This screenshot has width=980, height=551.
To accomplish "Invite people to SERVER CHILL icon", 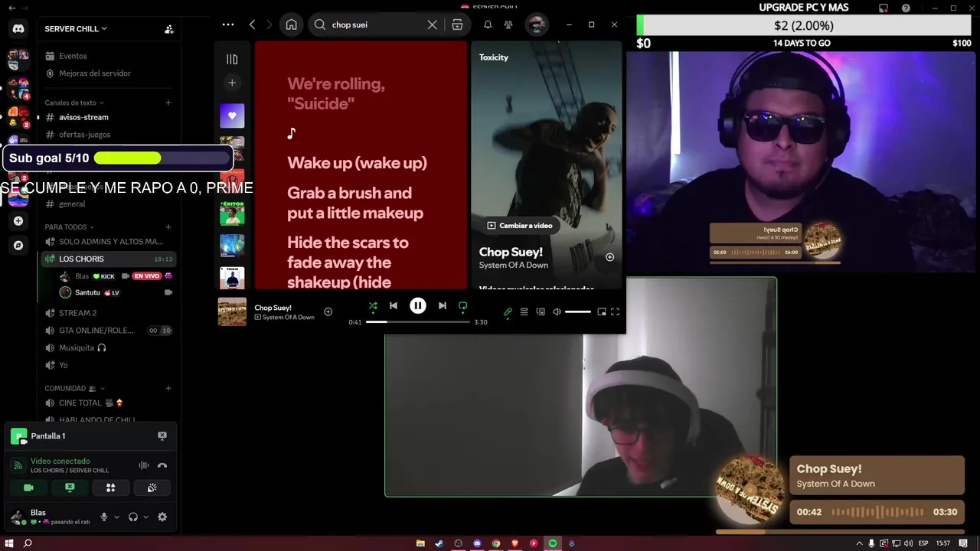I will tap(169, 29).
